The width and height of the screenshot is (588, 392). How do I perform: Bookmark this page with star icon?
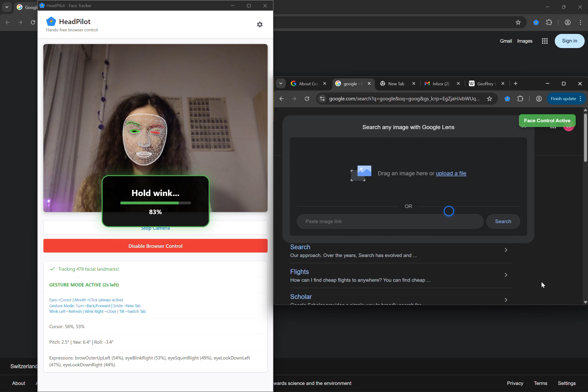click(489, 99)
